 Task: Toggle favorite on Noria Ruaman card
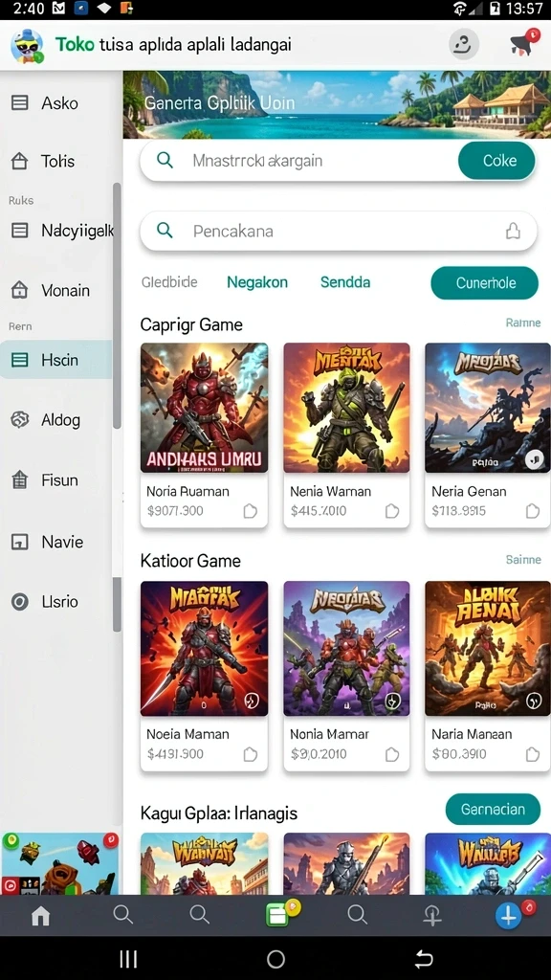click(x=250, y=511)
